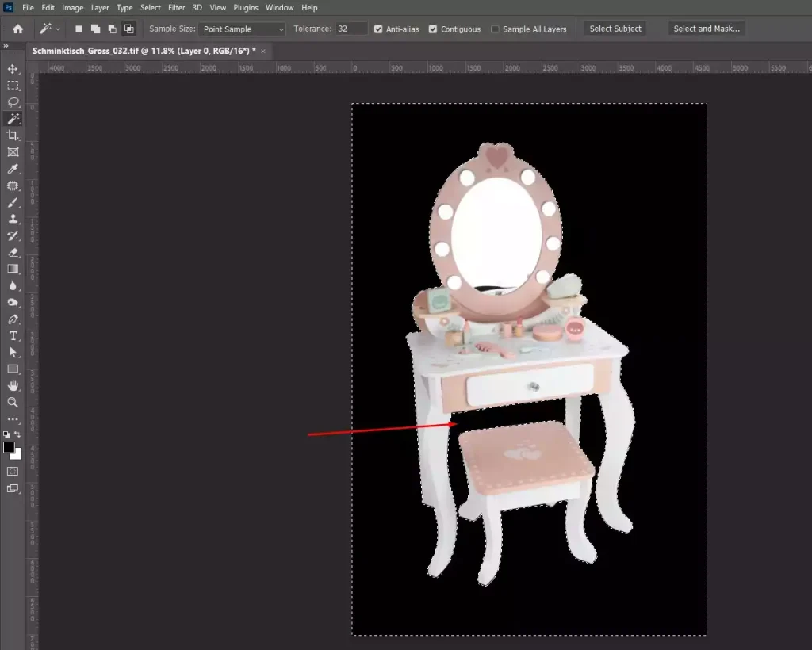Choose the Eyedropper tool

click(x=13, y=169)
